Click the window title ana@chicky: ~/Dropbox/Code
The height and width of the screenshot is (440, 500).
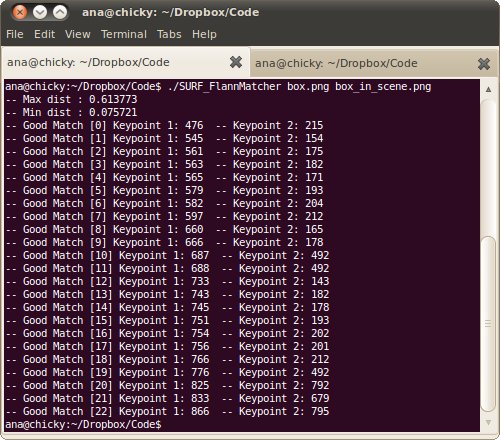coord(170,13)
